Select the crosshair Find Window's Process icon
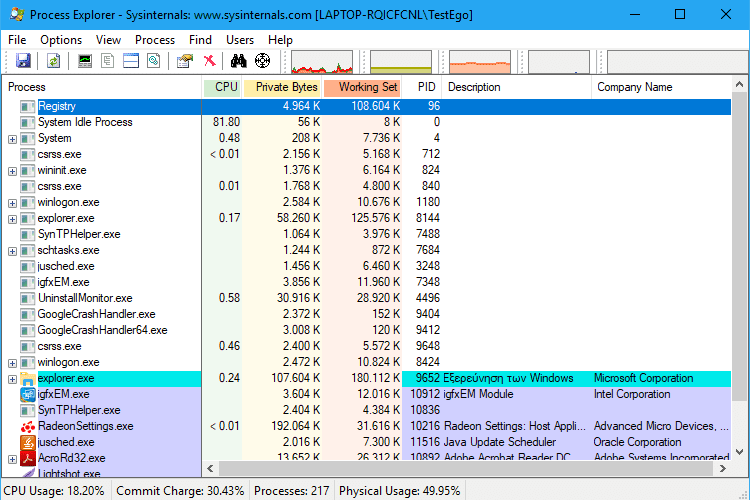 [262, 61]
